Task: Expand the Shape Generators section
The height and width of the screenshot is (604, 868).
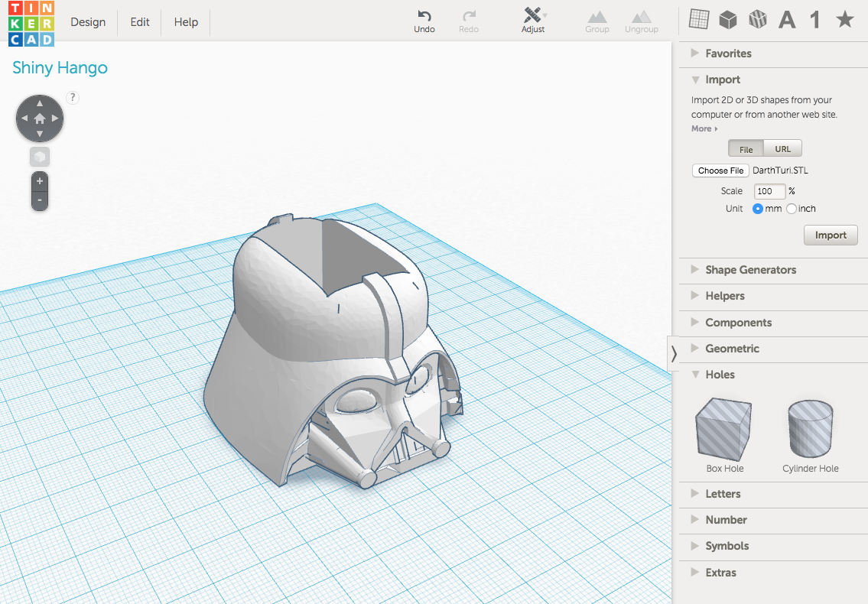Action: (749, 270)
